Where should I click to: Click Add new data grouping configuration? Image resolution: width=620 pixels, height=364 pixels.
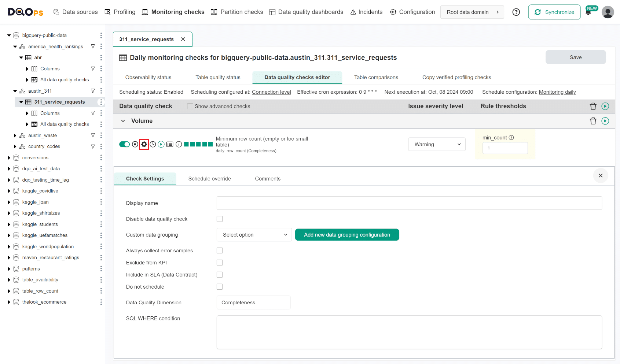347,235
